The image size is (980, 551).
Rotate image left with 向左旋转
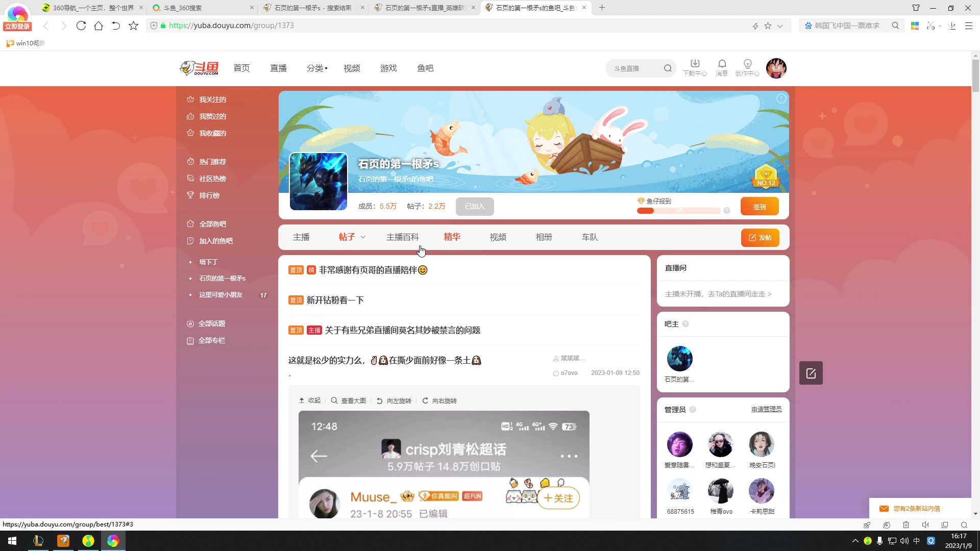(x=394, y=400)
